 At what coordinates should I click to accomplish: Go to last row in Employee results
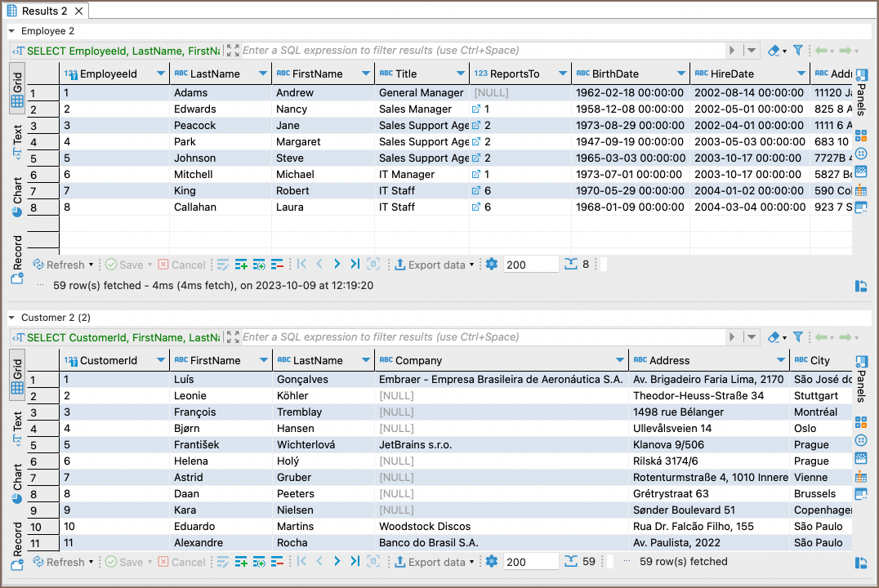[x=355, y=265]
